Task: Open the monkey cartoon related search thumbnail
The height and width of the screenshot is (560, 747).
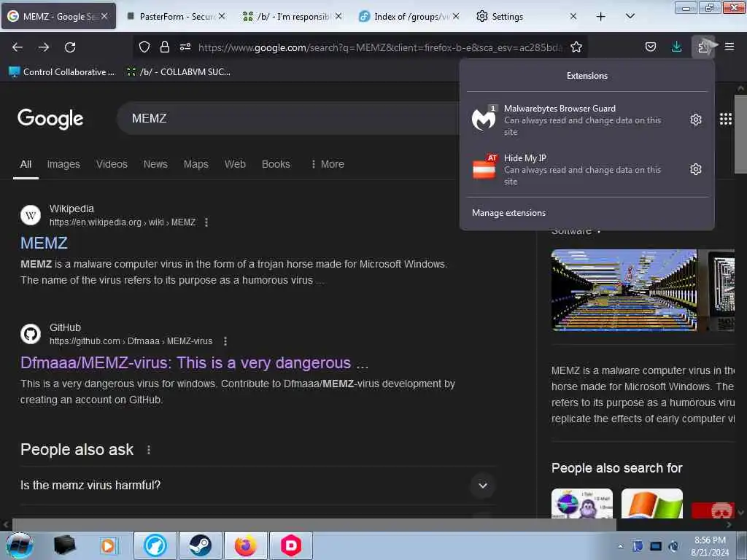Action: (x=582, y=503)
